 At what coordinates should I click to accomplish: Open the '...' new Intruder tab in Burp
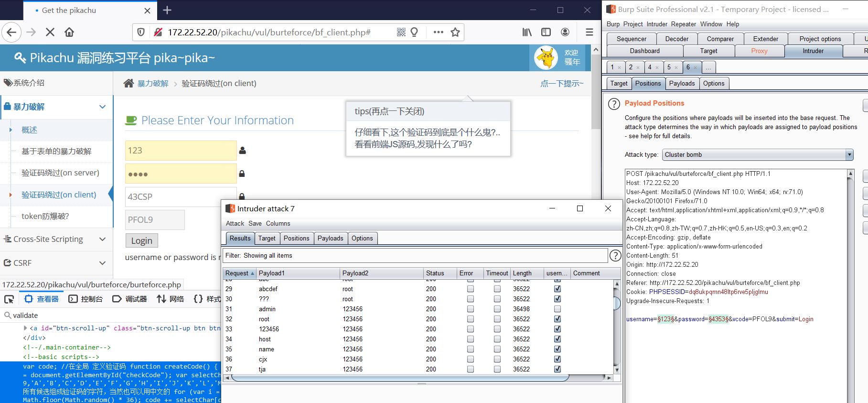708,67
